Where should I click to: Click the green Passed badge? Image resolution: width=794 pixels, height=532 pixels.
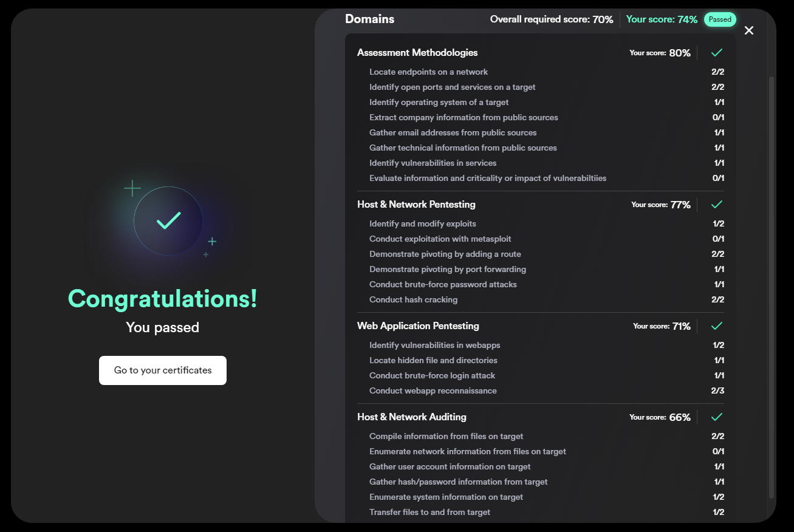[720, 19]
